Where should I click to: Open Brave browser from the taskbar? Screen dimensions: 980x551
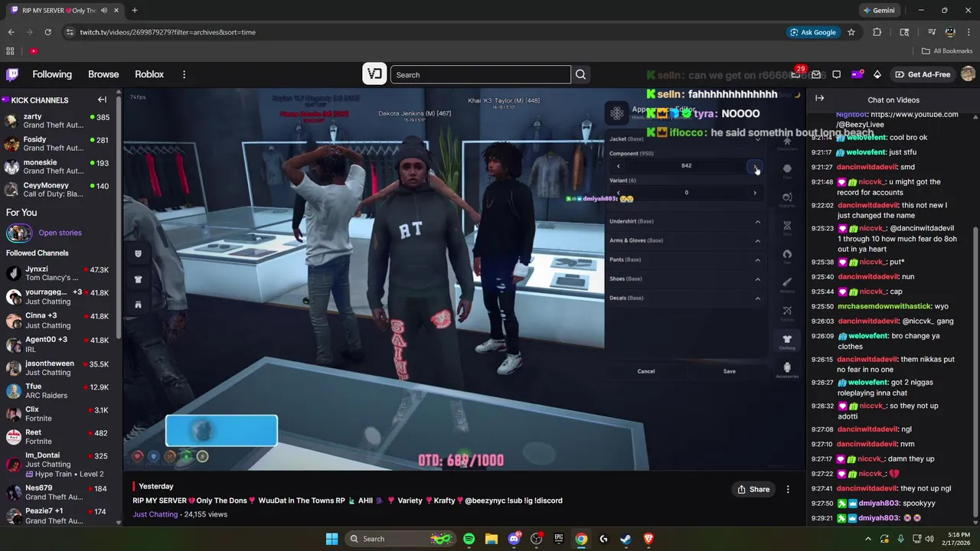click(x=648, y=539)
